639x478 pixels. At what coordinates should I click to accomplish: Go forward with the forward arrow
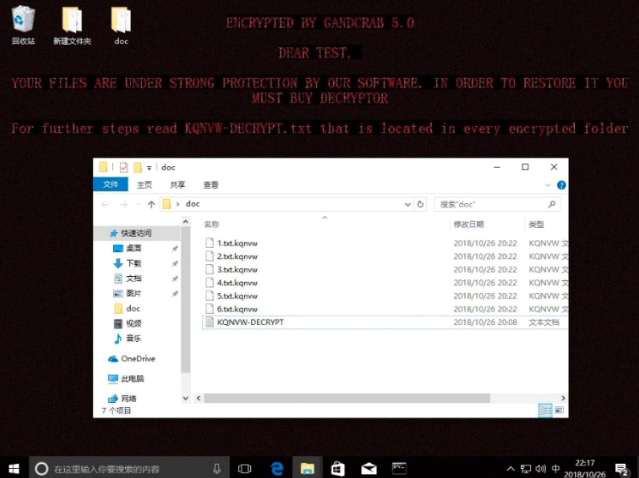click(124, 204)
